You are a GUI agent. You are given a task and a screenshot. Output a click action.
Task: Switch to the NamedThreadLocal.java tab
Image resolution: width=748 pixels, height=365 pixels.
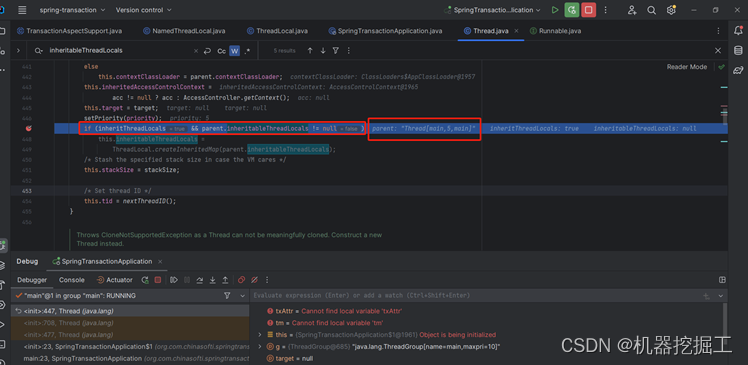[184, 31]
